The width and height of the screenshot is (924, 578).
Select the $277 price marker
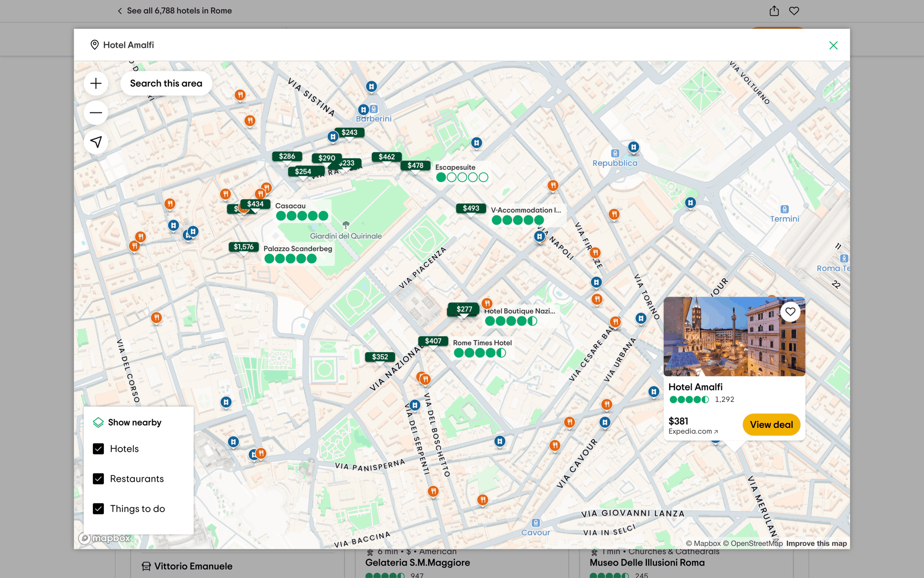click(x=464, y=309)
